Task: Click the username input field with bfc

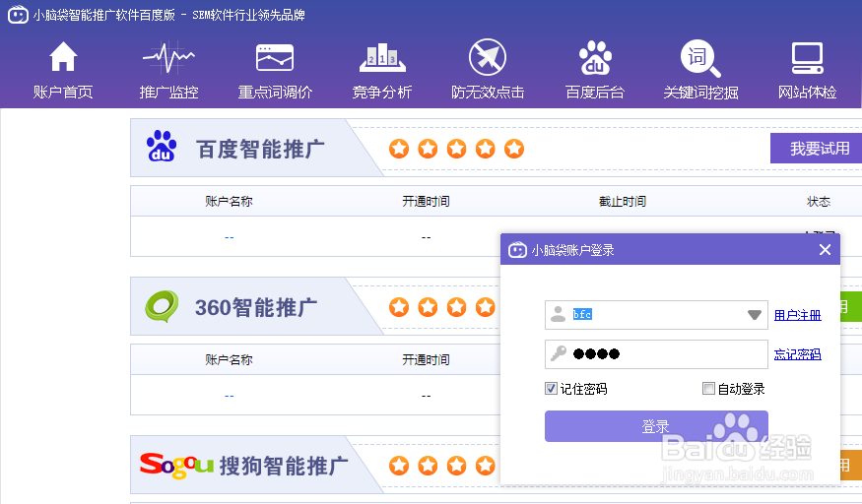Action: tap(656, 315)
